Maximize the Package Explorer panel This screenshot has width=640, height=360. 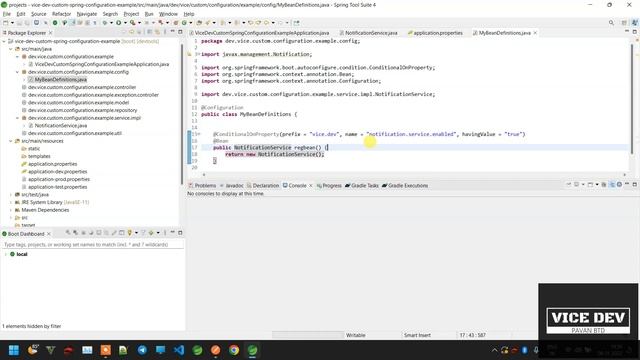180,31
